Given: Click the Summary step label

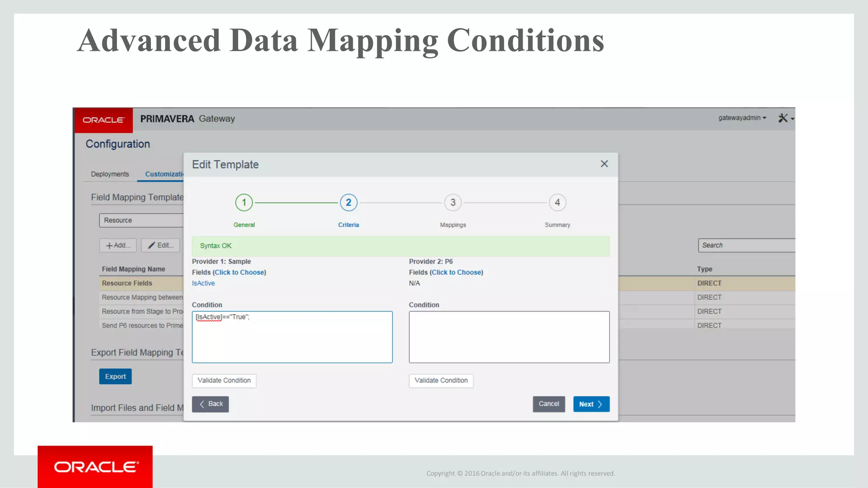Looking at the screenshot, I should click(557, 225).
